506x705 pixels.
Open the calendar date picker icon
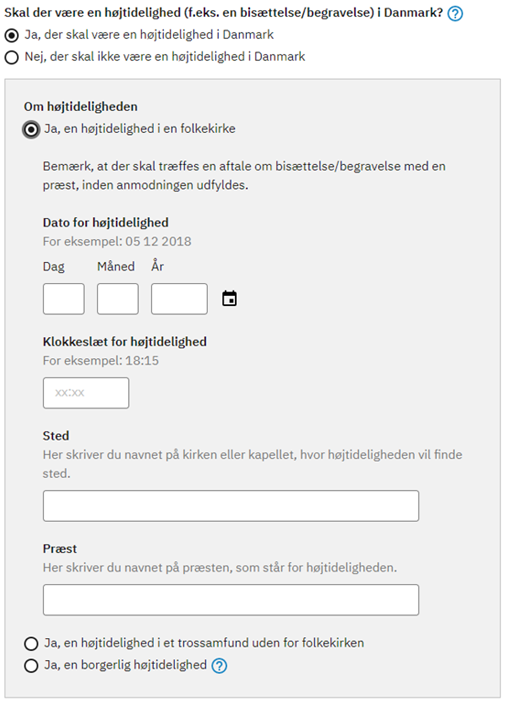(x=229, y=299)
